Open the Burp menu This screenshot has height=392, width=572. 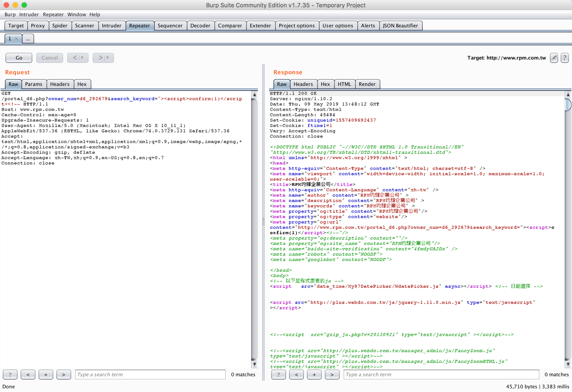pyautogui.click(x=10, y=14)
